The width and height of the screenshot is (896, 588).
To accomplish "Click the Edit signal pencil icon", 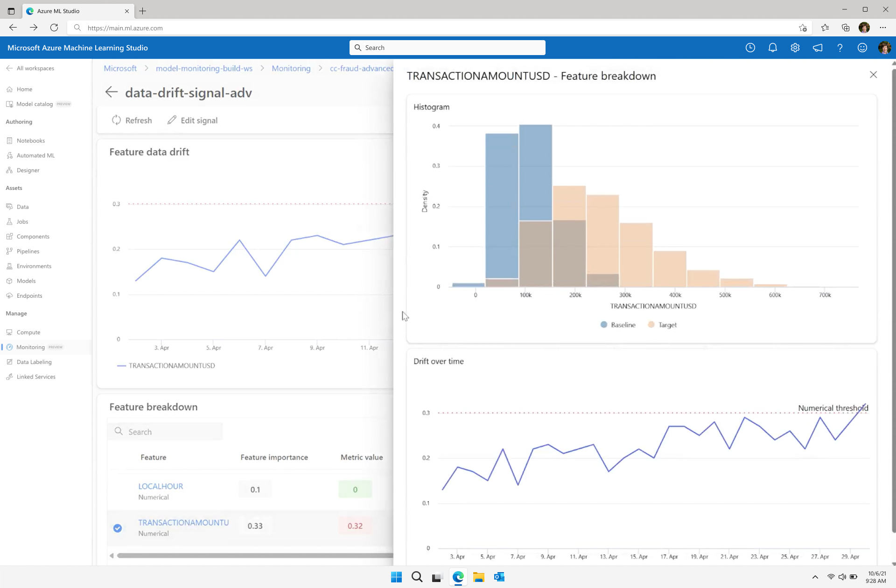I will (x=172, y=120).
